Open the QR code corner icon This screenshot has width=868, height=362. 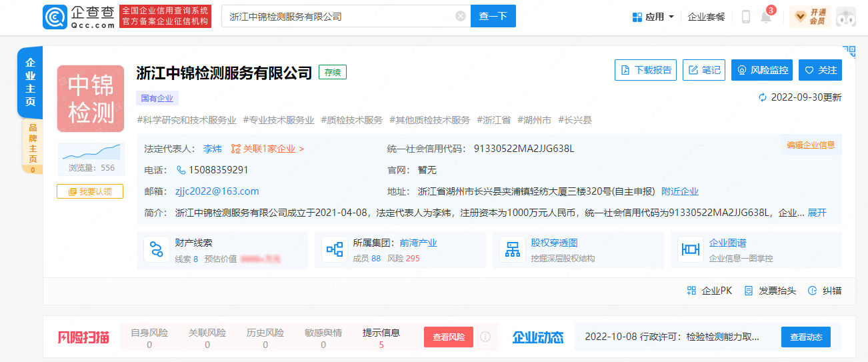click(849, 52)
